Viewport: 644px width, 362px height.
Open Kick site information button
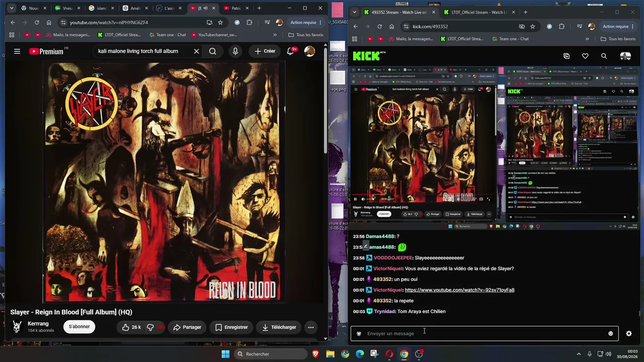(406, 27)
